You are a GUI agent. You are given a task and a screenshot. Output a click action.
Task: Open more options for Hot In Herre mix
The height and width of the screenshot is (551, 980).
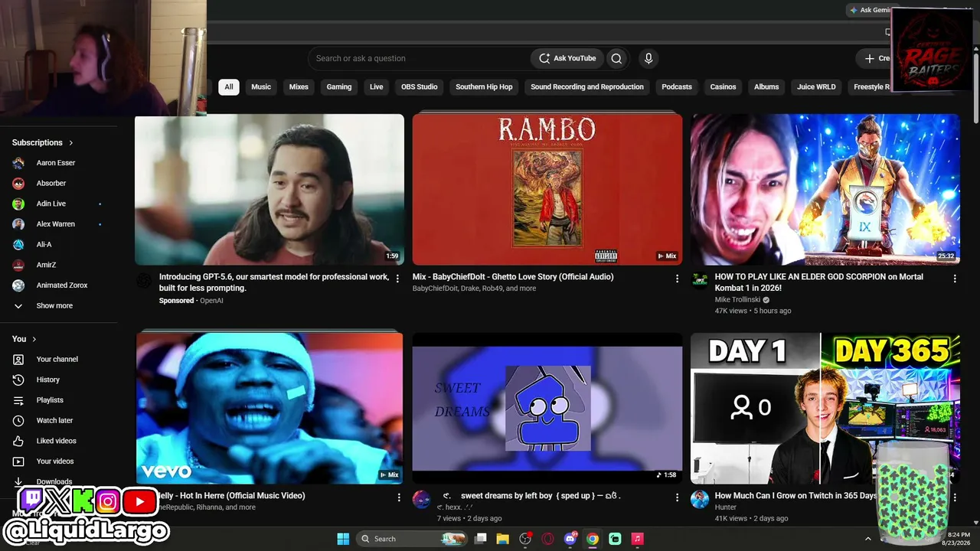(x=399, y=497)
